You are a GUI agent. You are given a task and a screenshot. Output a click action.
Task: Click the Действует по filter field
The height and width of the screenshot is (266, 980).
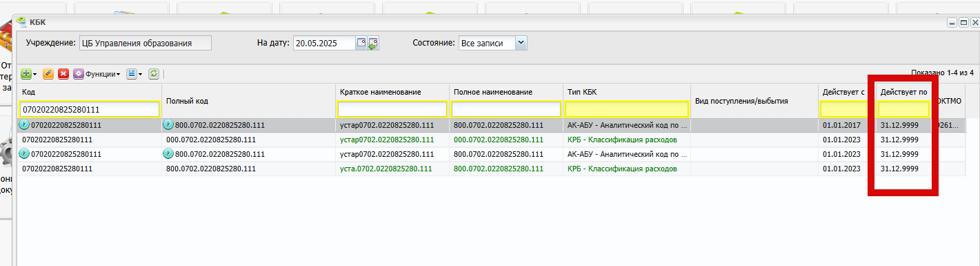[x=904, y=109]
